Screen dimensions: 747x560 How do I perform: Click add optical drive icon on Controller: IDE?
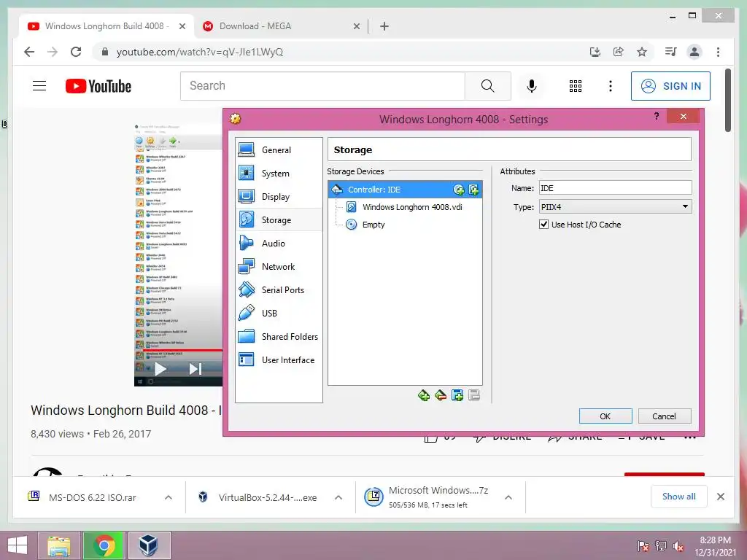click(x=459, y=190)
